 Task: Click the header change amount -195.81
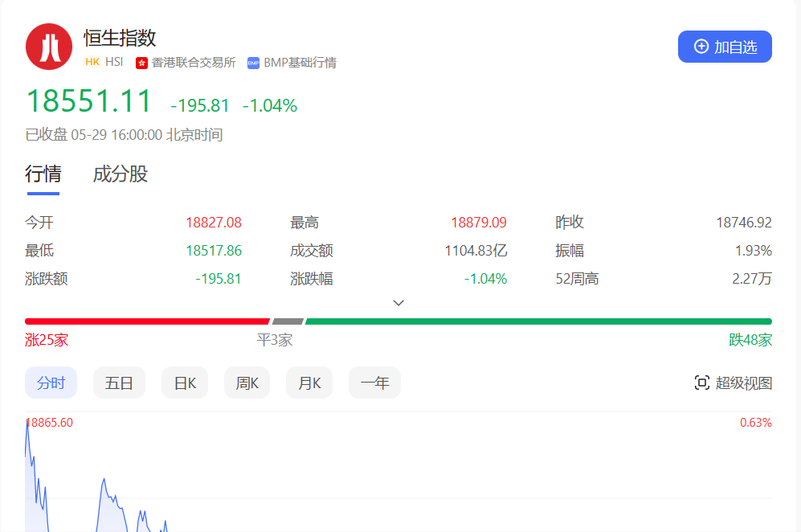200,106
